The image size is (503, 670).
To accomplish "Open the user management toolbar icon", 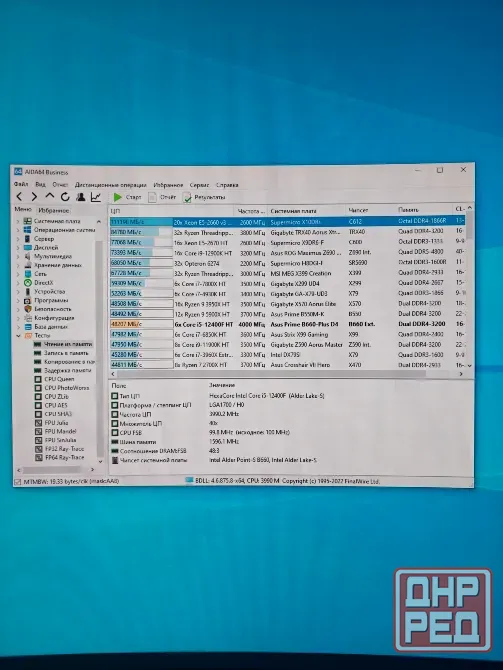I will (80, 197).
